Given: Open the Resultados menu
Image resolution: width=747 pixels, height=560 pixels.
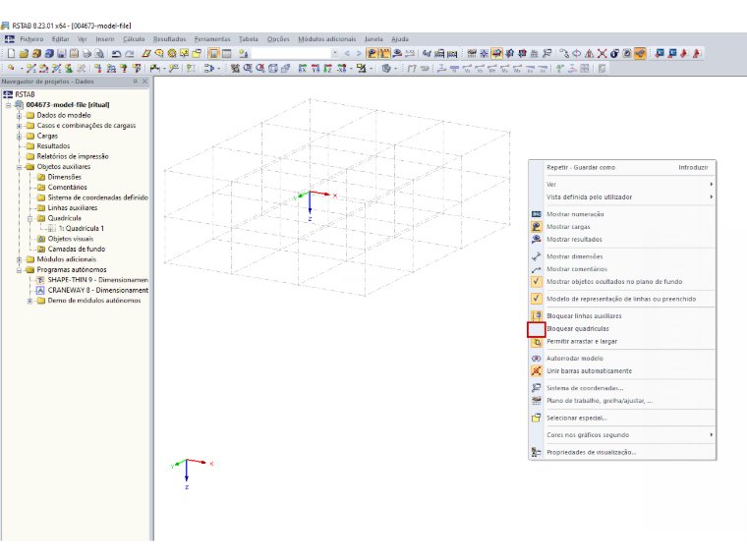Looking at the screenshot, I should pos(170,39).
